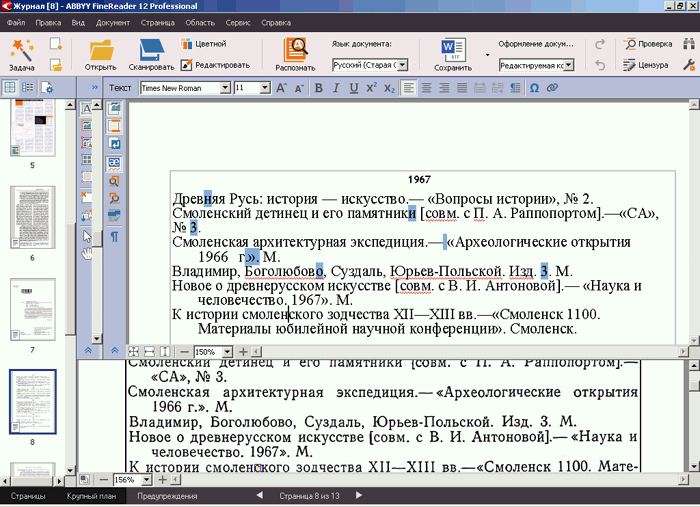Click the Открыть folder icon
Viewport: 700px width, 507px height.
101,50
